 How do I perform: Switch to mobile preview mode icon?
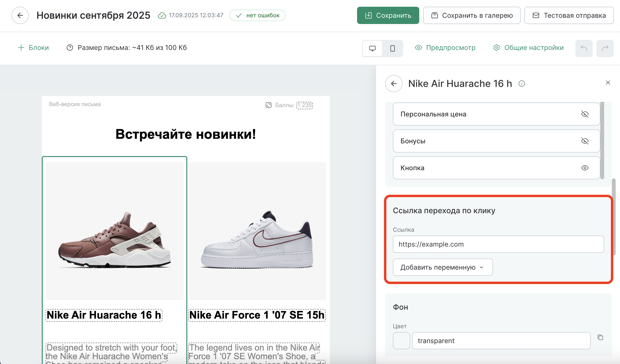click(x=392, y=48)
